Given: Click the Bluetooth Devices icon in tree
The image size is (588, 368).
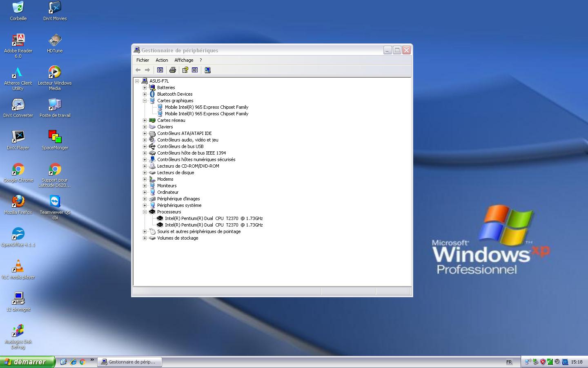Looking at the screenshot, I should click(x=152, y=94).
